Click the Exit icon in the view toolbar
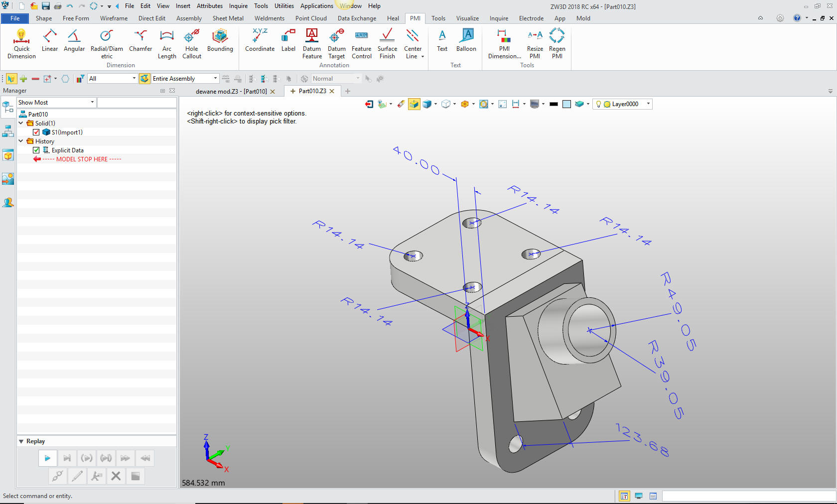The image size is (837, 504). (369, 104)
